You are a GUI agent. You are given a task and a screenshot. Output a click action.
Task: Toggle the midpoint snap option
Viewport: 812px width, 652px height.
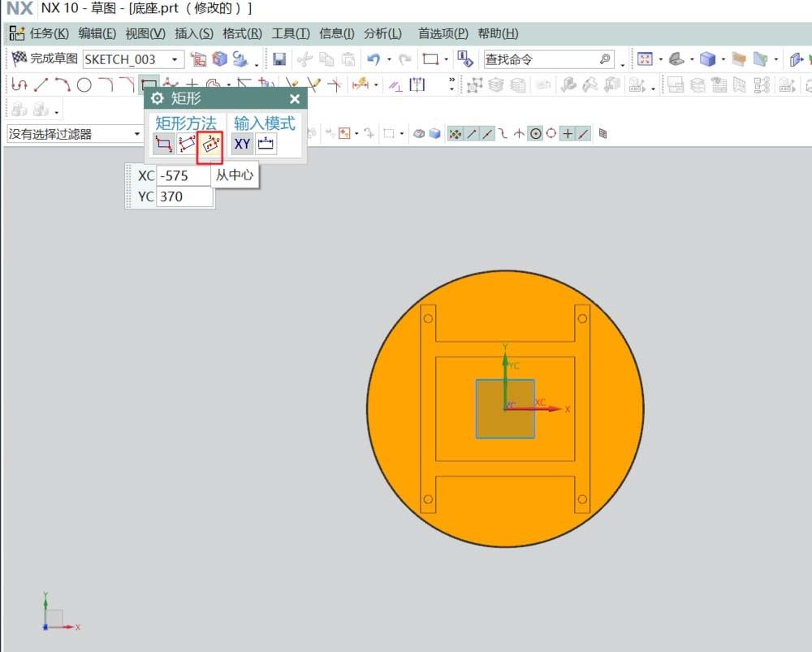pos(487,133)
